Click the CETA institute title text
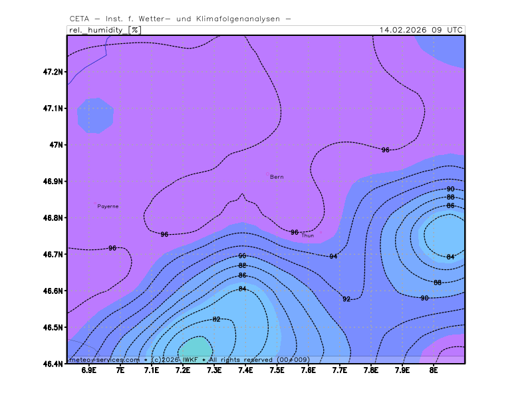This screenshot has height=399, width=532. pyautogui.click(x=180, y=19)
